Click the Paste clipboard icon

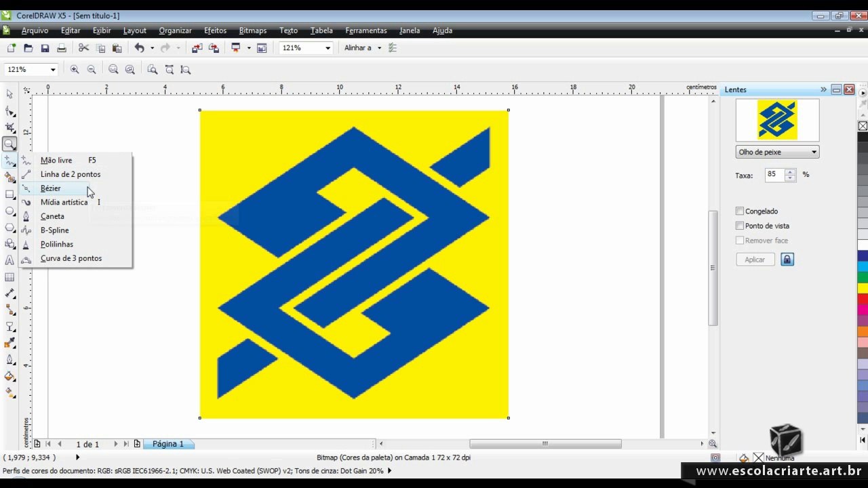(x=117, y=48)
